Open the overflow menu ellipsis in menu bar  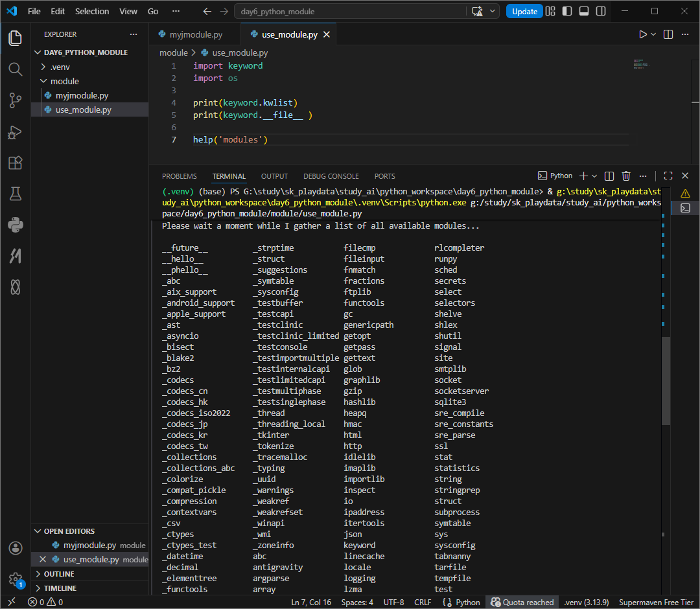pyautogui.click(x=176, y=11)
